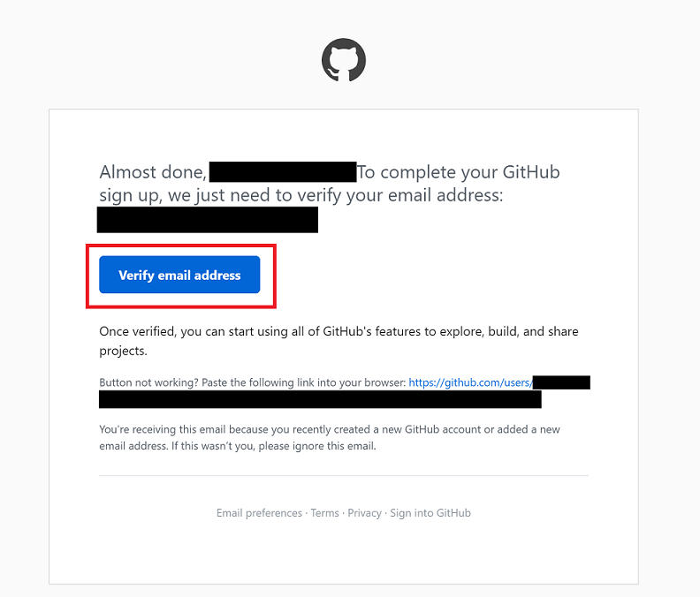The image size is (700, 597).
Task: Click the horizontal divider above the footer
Action: (x=344, y=476)
